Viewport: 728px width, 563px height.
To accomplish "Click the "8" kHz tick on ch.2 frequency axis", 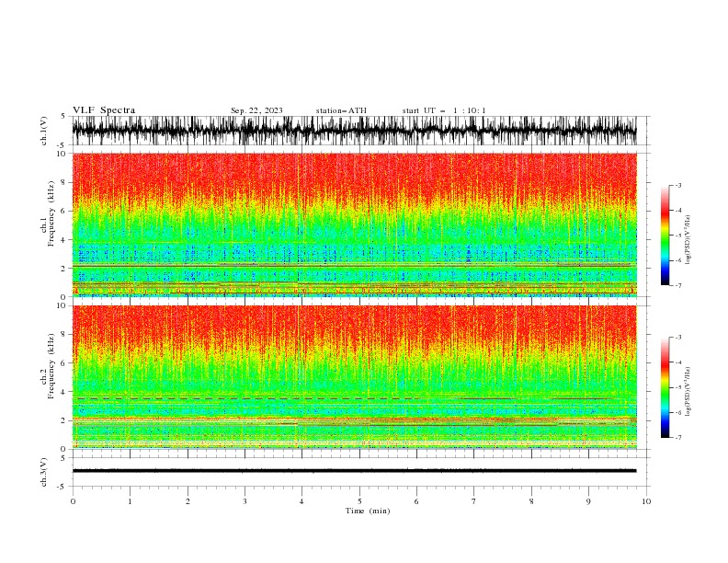I will [64, 335].
